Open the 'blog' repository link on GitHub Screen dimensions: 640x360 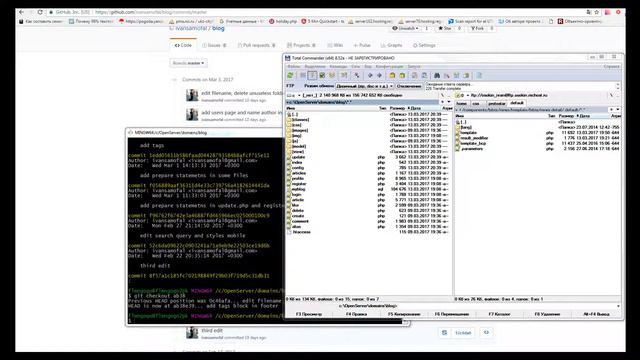coord(218,28)
